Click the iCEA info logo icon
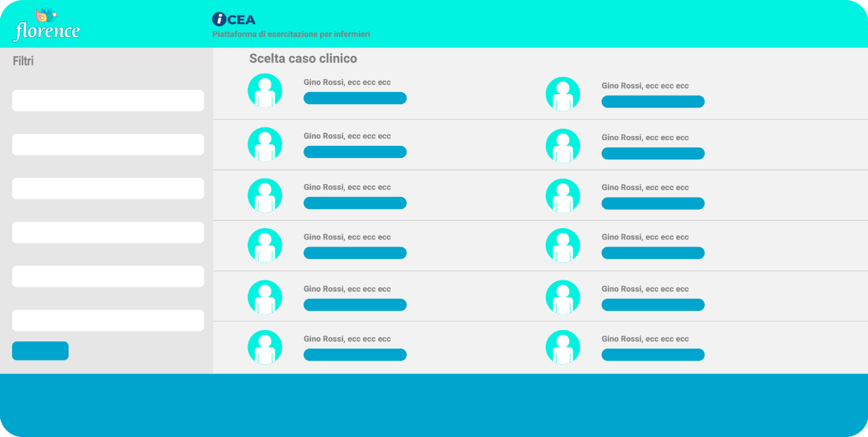Viewport: 868px width, 437px height. pos(219,20)
